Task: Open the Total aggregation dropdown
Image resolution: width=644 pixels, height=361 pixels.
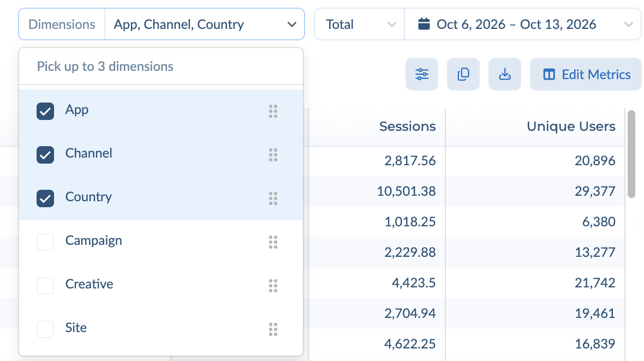Action: pos(360,24)
